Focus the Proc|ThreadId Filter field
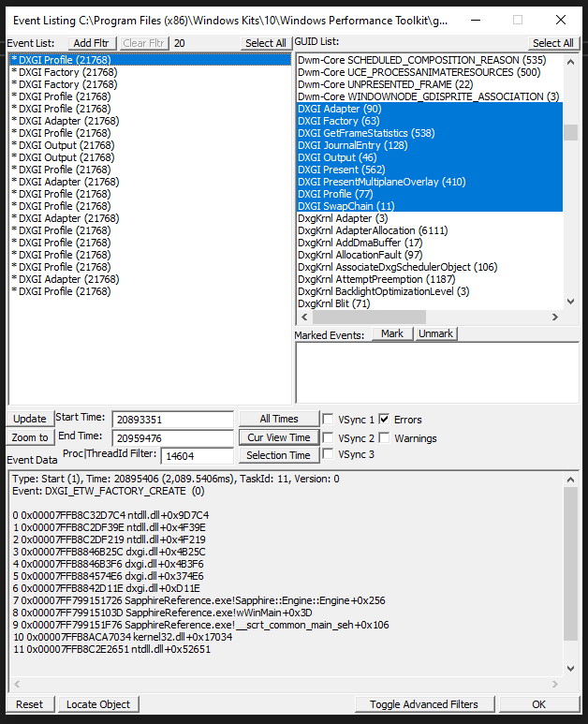Image resolution: width=588 pixels, height=724 pixels. click(197, 456)
